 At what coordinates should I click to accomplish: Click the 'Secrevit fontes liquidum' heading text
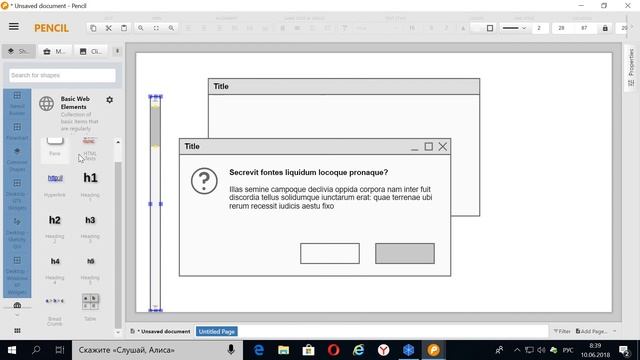coord(309,172)
